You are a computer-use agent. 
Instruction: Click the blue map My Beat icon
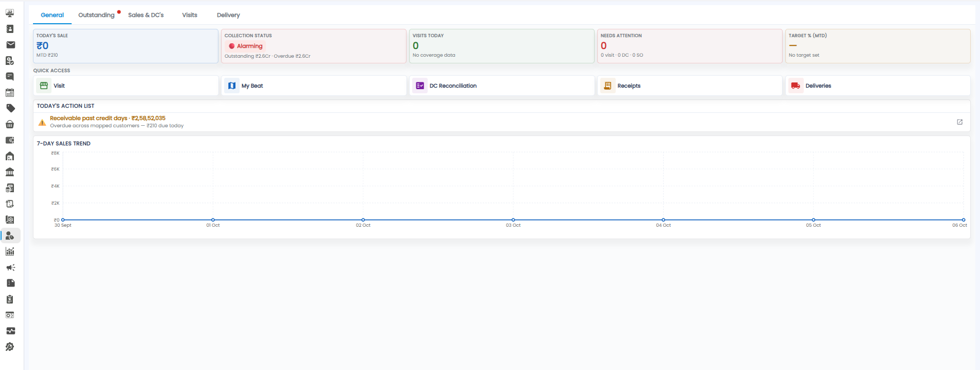tap(232, 86)
